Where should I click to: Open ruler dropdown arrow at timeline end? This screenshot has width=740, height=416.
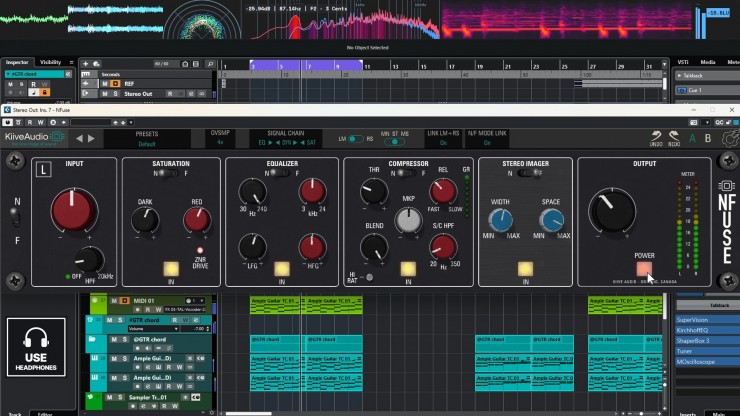[x=664, y=64]
